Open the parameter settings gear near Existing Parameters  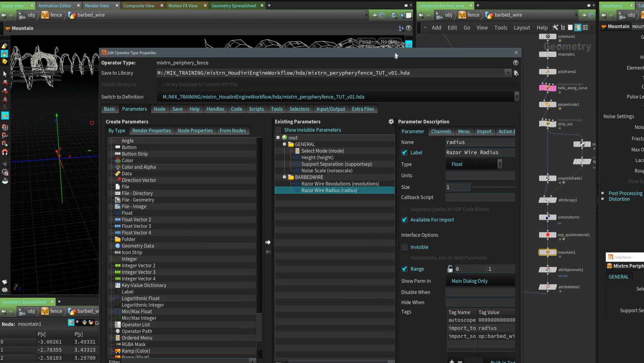390,121
